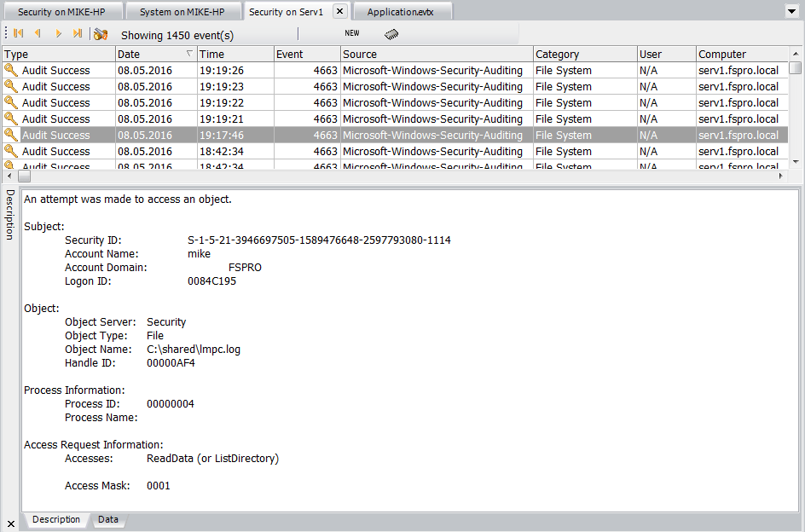Image resolution: width=805 pixels, height=532 pixels.
Task: Switch to the Data tab below the description
Action: (x=107, y=519)
